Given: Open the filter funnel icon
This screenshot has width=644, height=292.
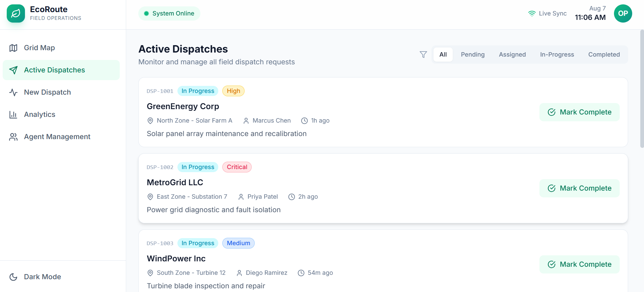Looking at the screenshot, I should [423, 55].
